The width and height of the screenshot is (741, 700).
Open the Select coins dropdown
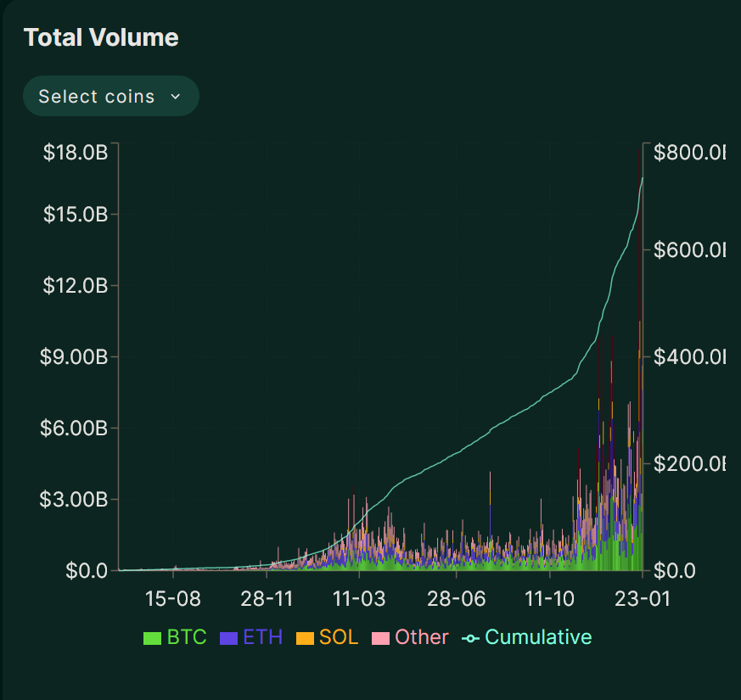(x=111, y=96)
